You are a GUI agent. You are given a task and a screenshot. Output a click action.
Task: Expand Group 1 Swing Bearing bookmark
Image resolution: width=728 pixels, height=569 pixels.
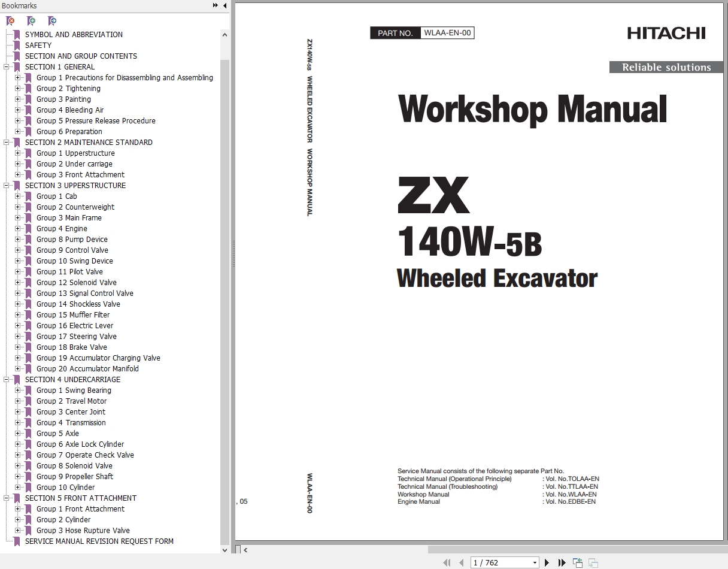coord(17,391)
